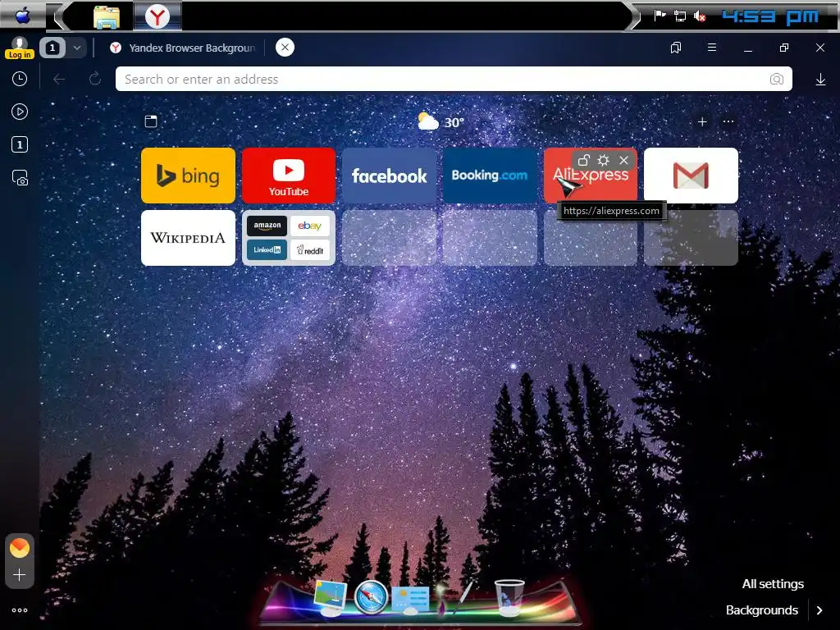Open the Wikipedia tile
The width and height of the screenshot is (840, 630).
pyautogui.click(x=188, y=238)
